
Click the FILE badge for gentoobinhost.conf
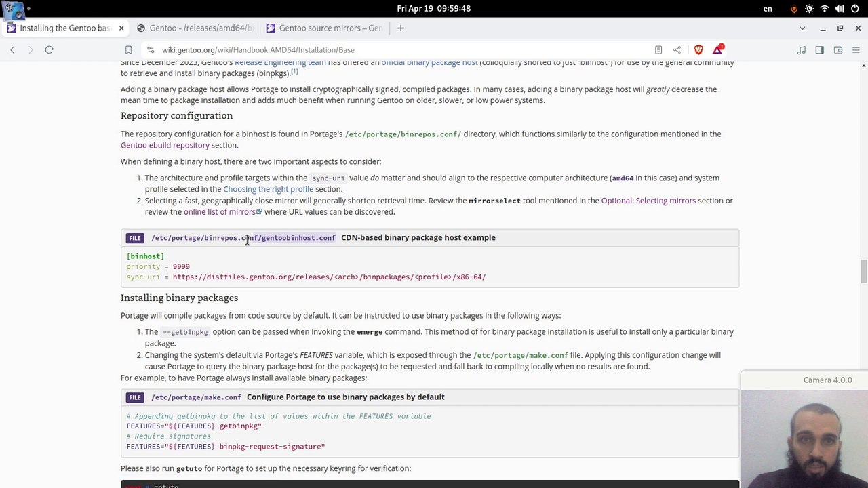[135, 238]
